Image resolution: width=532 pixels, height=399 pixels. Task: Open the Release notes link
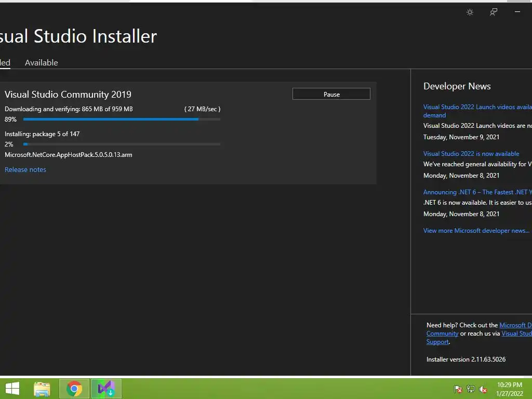pos(25,170)
